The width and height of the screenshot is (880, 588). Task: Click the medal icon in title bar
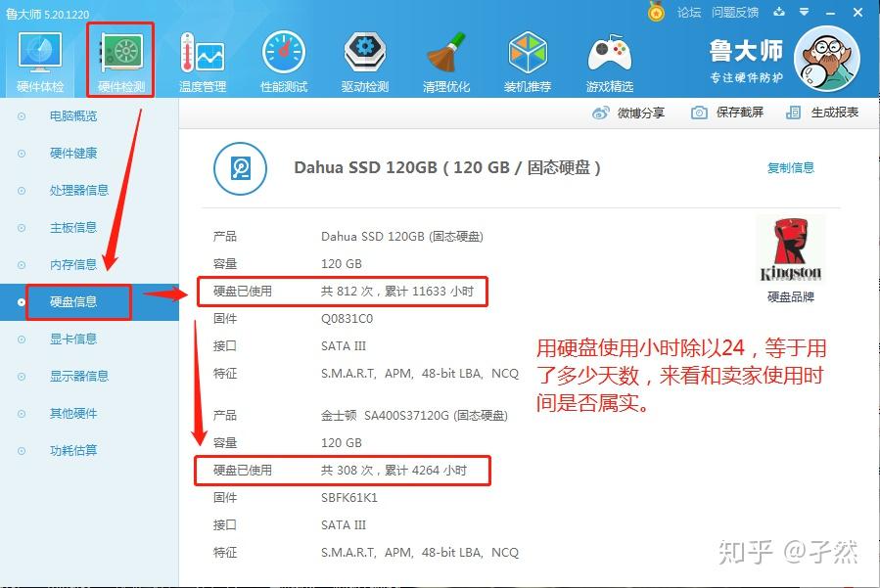(656, 12)
